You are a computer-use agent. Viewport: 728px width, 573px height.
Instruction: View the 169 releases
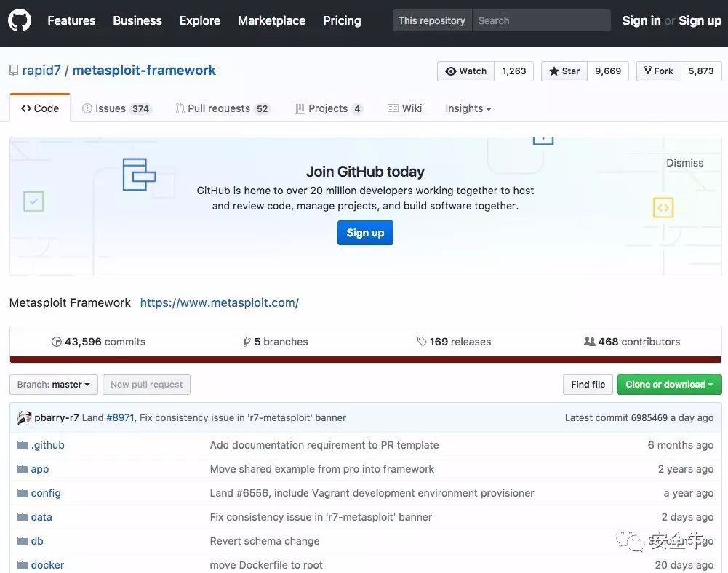454,342
